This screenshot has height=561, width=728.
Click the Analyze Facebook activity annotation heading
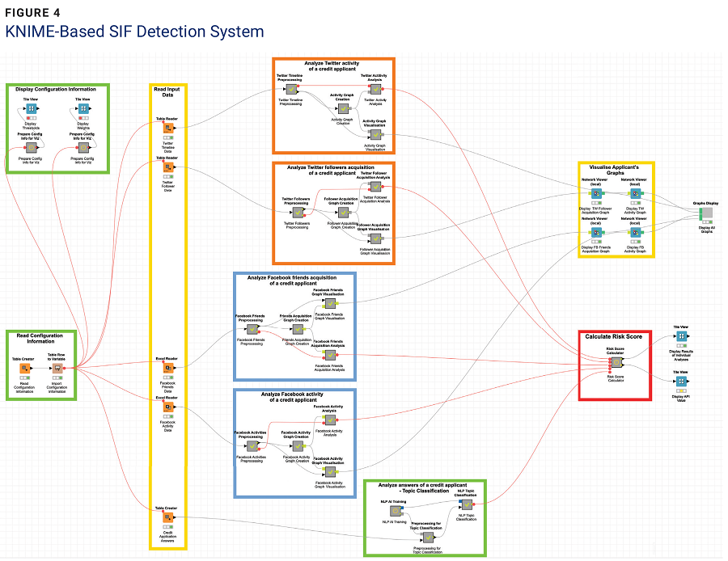point(293,397)
